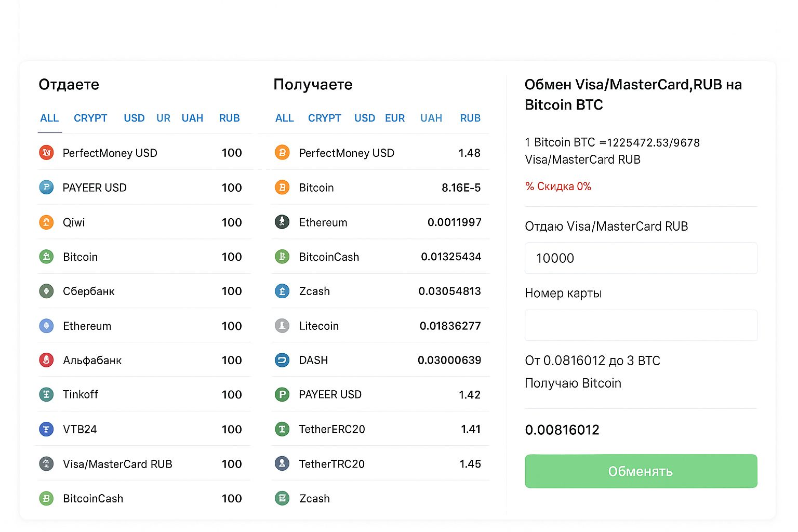This screenshot has height=532, width=798.
Task: Select the TetherERC20 icon
Action: pyautogui.click(x=282, y=429)
